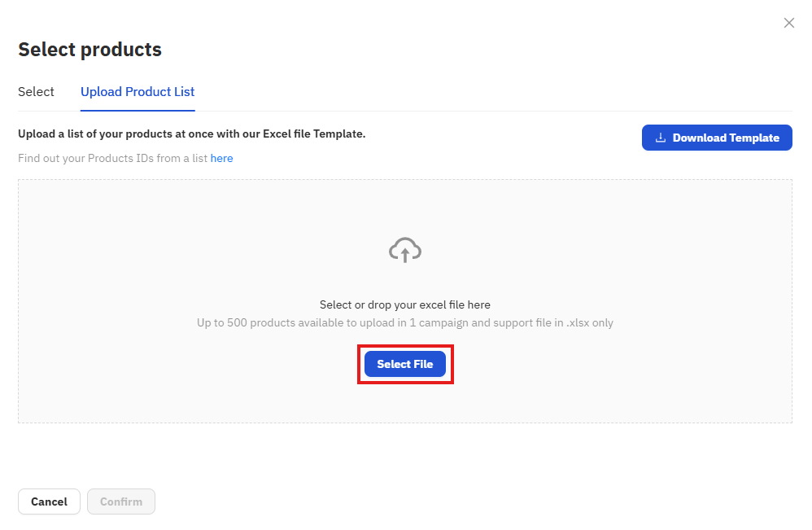Click the download arrow icon in Download Template
Image resolution: width=812 pixels, height=530 pixels.
(661, 138)
